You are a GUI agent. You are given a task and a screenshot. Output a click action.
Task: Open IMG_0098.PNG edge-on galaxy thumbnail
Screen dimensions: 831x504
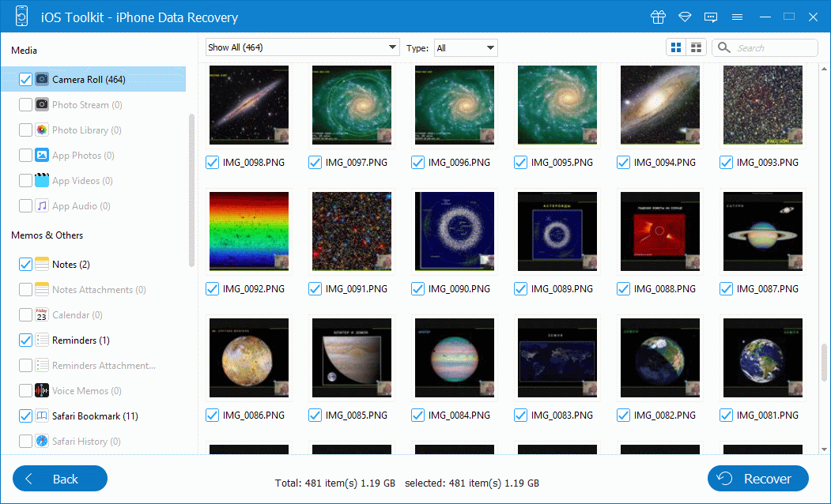pyautogui.click(x=249, y=105)
